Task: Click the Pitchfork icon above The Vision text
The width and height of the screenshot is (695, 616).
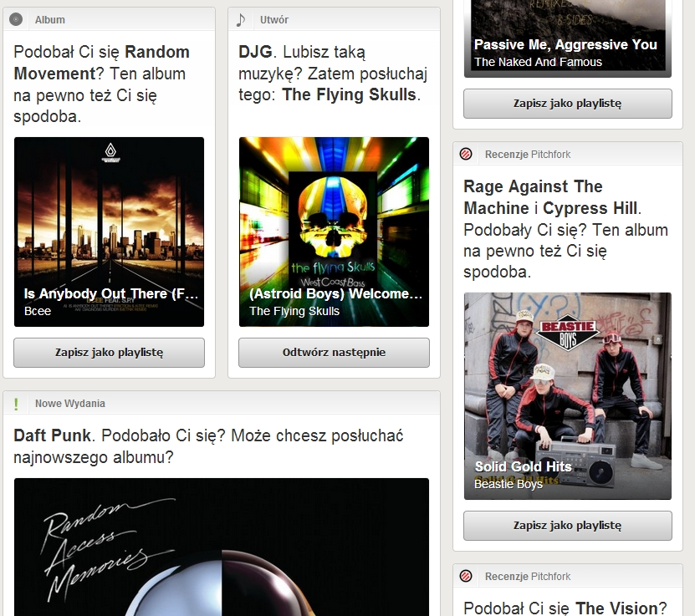Action: 467,576
